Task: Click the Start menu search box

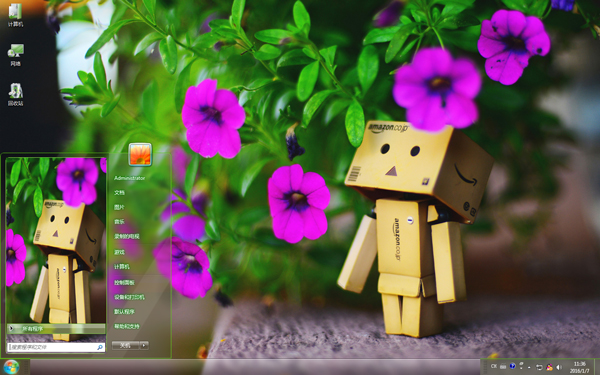Action: (56, 347)
